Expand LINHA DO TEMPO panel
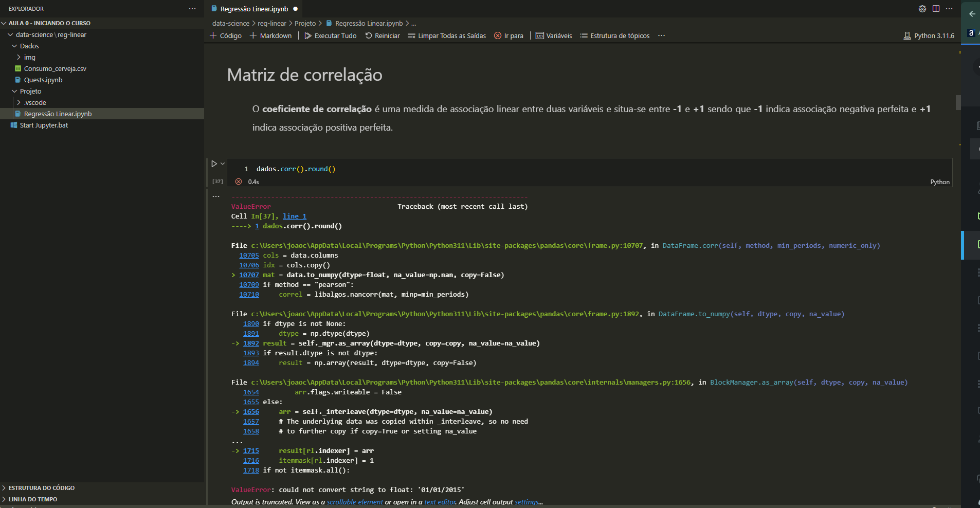The height and width of the screenshot is (508, 980). (x=32, y=499)
